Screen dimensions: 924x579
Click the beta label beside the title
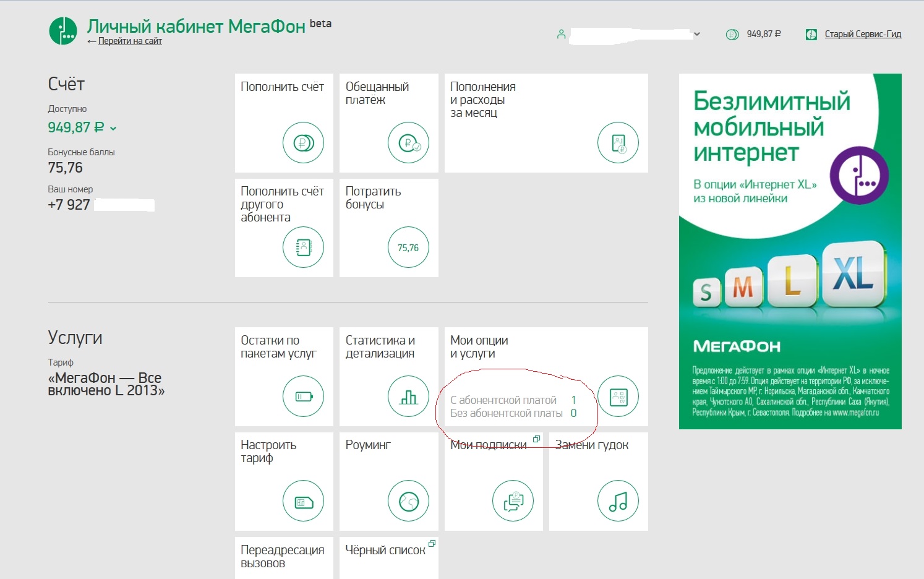pyautogui.click(x=320, y=24)
